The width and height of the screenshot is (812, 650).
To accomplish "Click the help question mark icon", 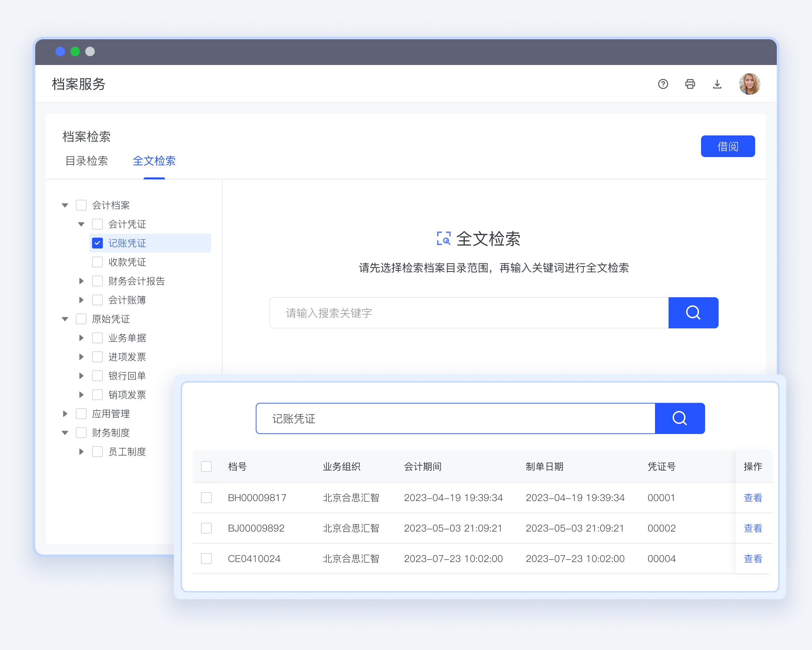I will tap(663, 84).
